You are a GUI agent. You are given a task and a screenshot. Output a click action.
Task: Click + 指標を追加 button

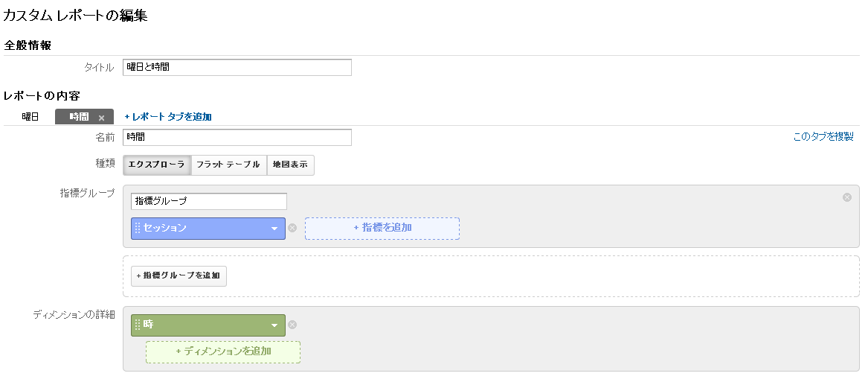coord(382,229)
